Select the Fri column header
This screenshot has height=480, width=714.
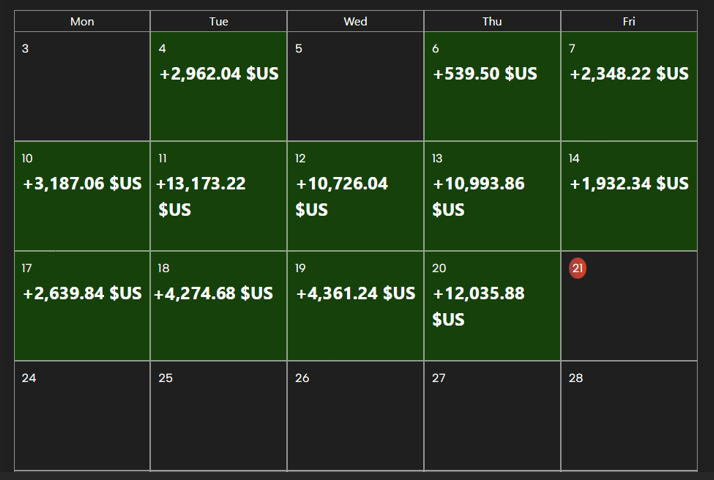(629, 21)
